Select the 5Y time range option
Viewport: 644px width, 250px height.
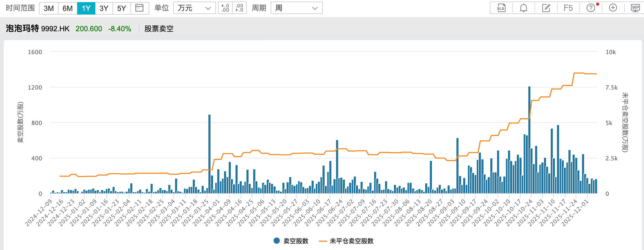(121, 8)
